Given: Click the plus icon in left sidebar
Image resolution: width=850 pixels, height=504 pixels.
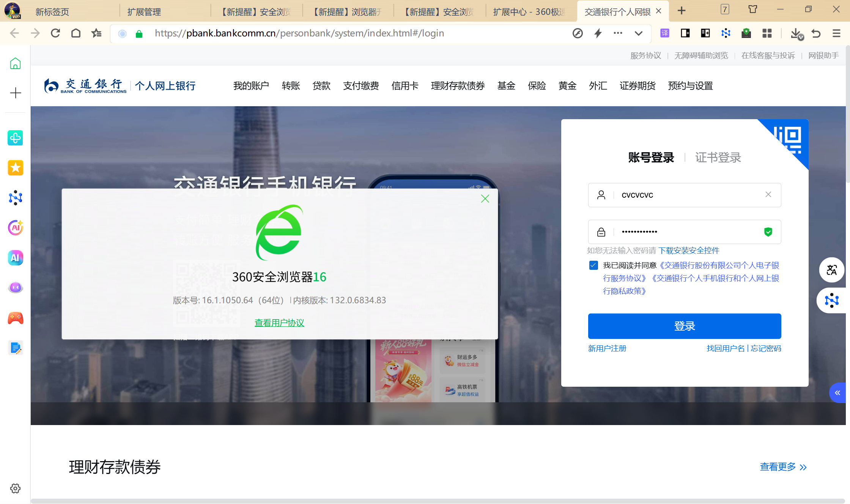Looking at the screenshot, I should pos(15,93).
